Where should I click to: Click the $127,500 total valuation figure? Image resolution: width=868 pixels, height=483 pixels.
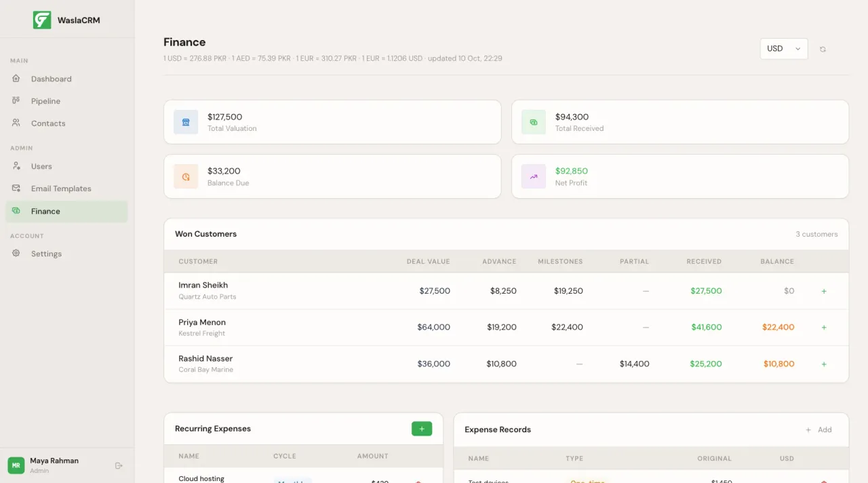224,117
